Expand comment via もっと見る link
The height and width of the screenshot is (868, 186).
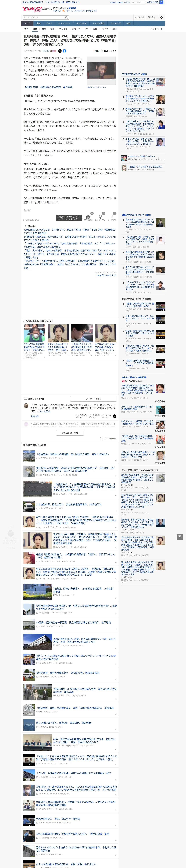pyautogui.click(x=45, y=411)
